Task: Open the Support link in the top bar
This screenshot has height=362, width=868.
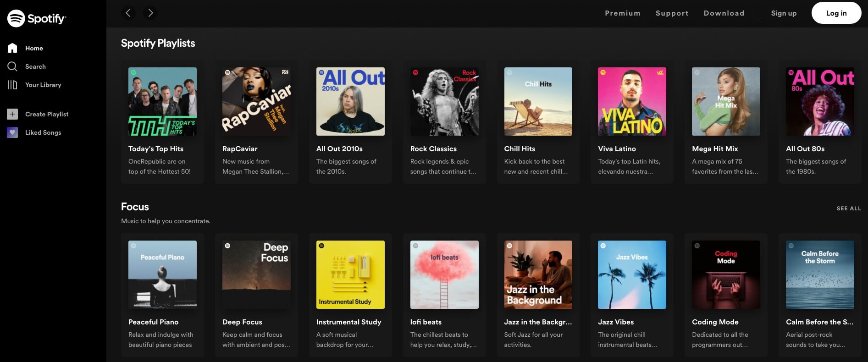Action: [672, 13]
